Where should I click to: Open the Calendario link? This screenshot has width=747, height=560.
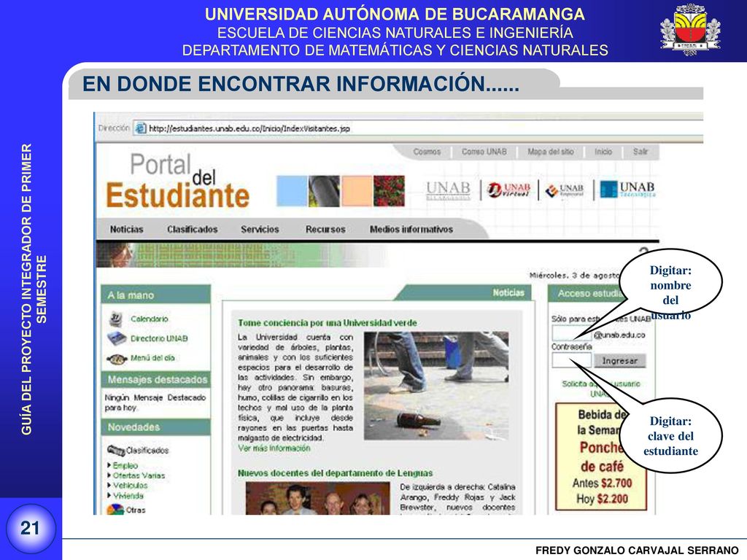149,319
